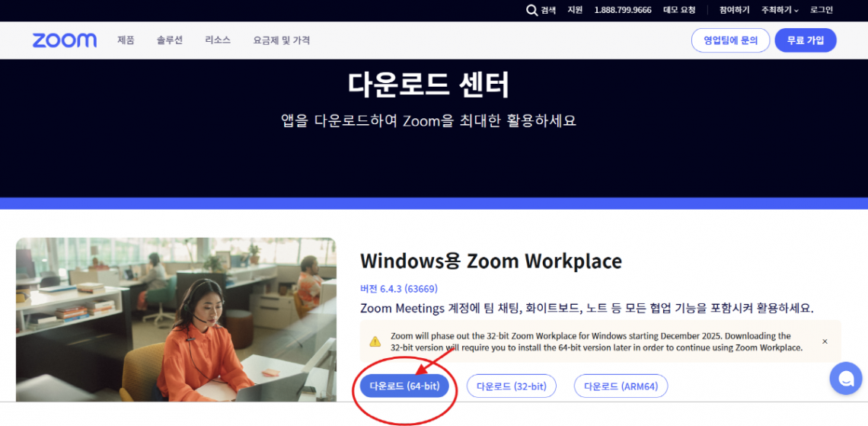This screenshot has height=426, width=868.
Task: Click the search magnifier icon
Action: (x=531, y=10)
